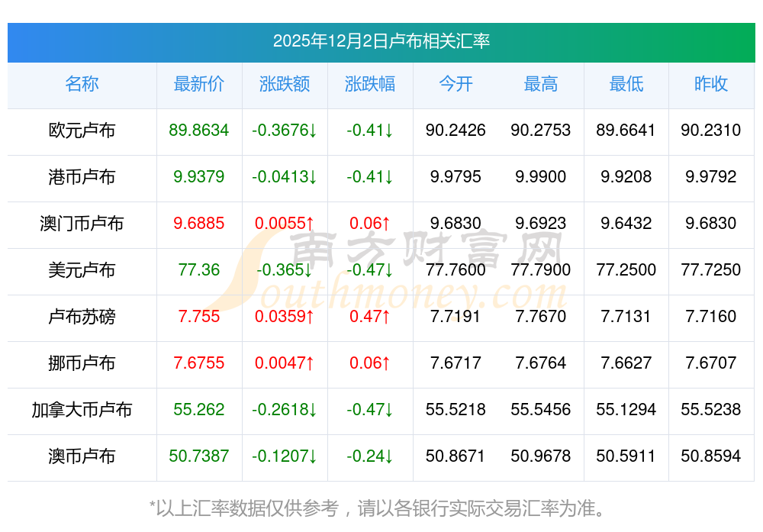Click the 美元卢布 row name
This screenshot has height=532, width=763.
(x=82, y=270)
